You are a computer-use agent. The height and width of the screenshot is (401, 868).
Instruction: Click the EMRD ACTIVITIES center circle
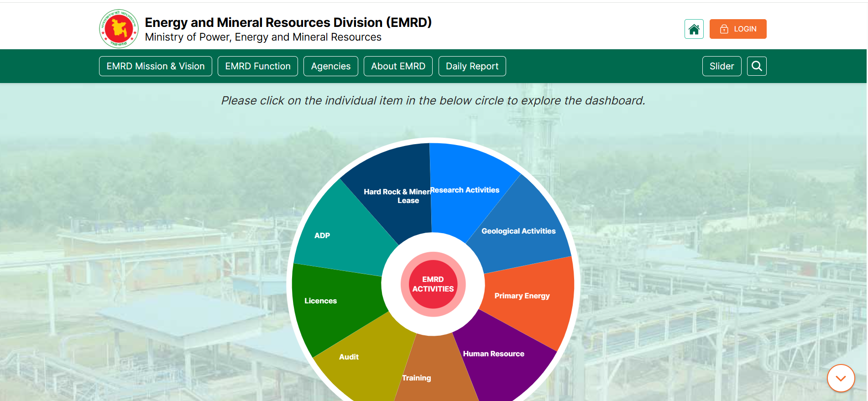pyautogui.click(x=433, y=284)
